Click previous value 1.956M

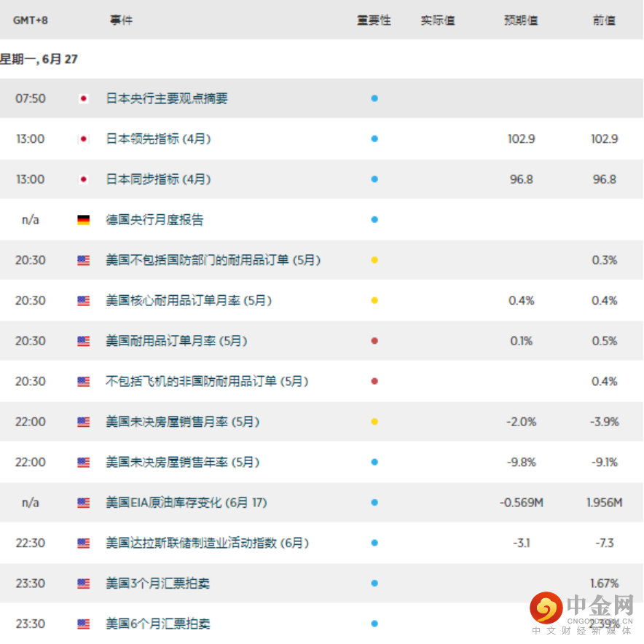tap(604, 503)
